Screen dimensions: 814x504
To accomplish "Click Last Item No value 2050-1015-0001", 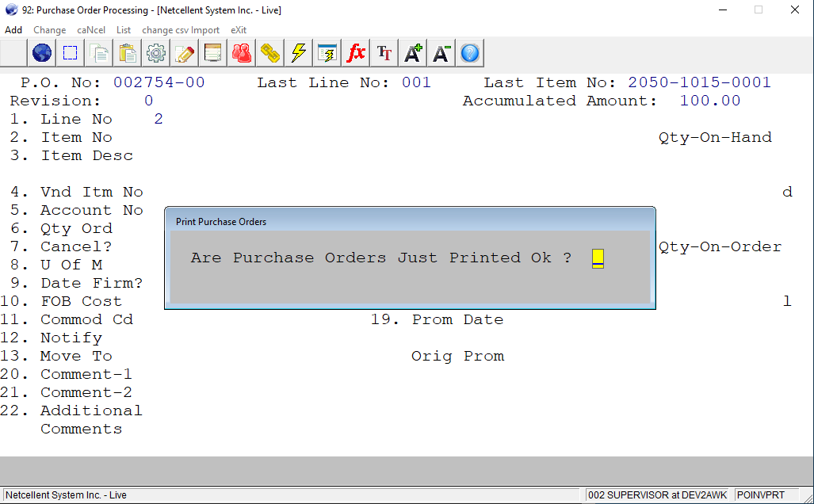I will coord(700,82).
